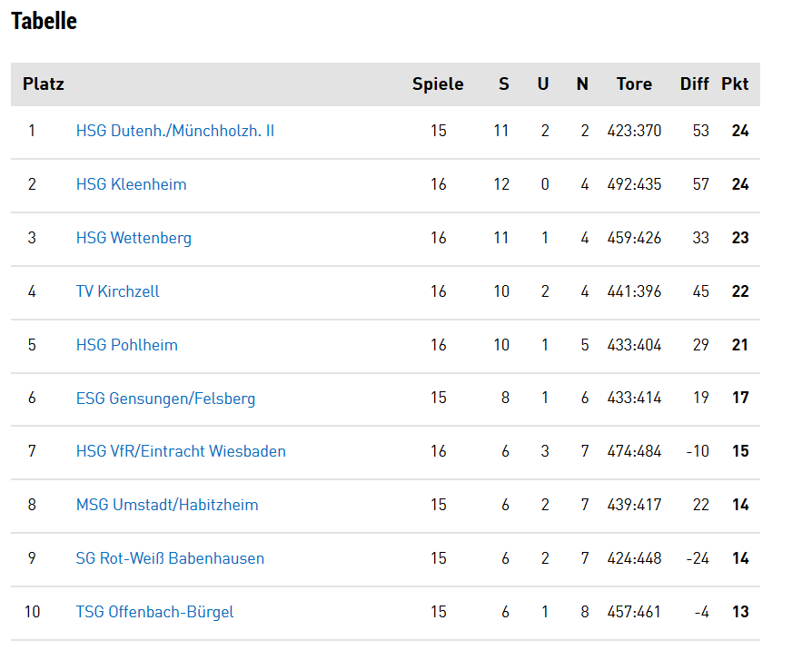Open HSG Dutenh./Münchholzh. II team link

tap(175, 131)
